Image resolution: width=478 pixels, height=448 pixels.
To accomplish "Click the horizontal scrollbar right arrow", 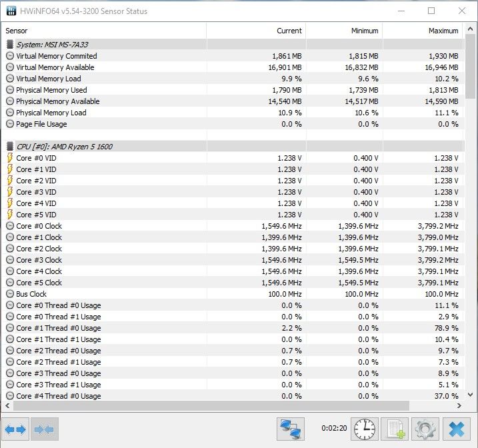I will tap(459, 405).
